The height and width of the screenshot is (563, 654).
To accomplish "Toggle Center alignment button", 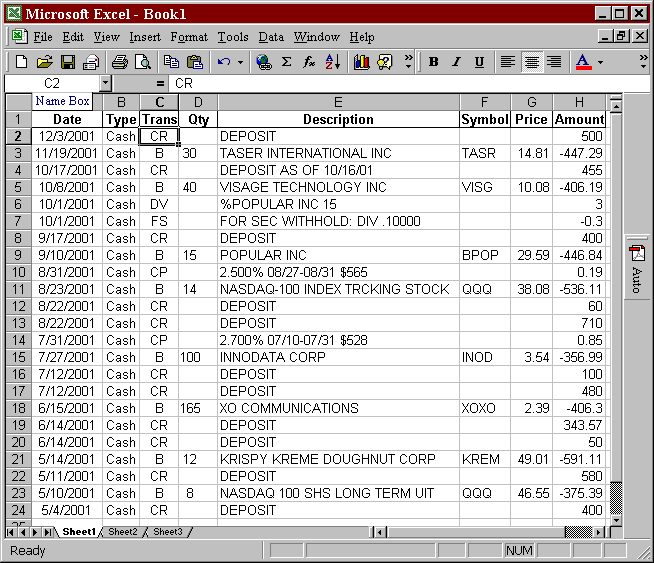I will click(531, 62).
